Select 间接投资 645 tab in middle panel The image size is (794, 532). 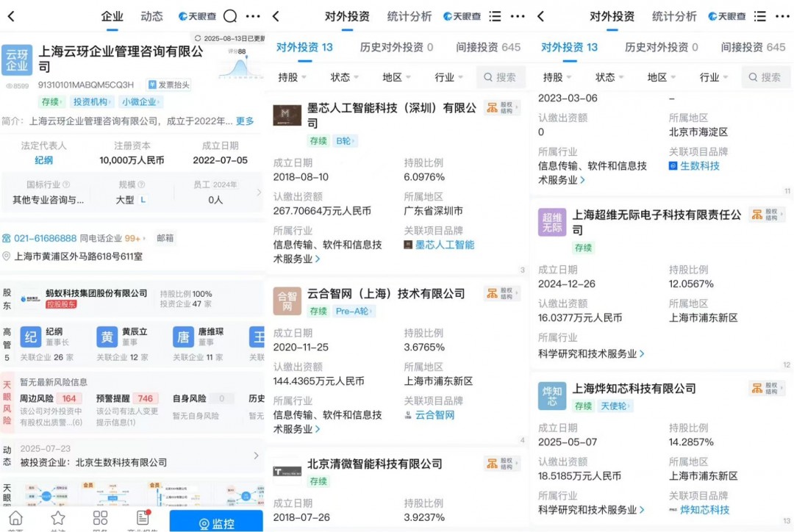(x=488, y=47)
